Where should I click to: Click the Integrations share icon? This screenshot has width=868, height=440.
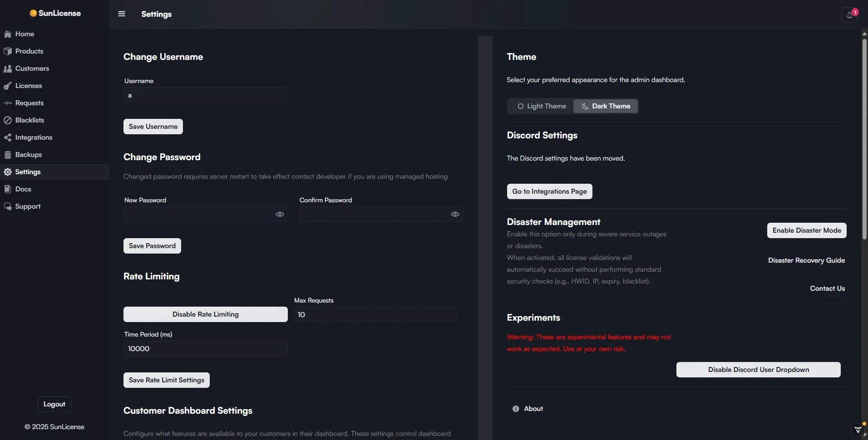click(8, 137)
